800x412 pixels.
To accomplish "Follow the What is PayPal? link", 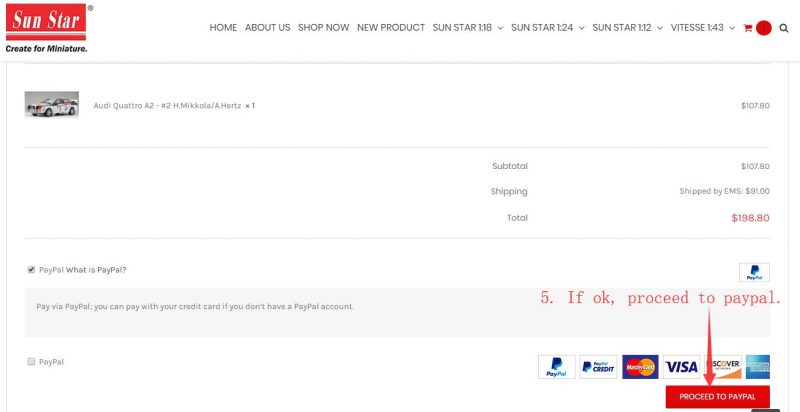I will (x=96, y=270).
